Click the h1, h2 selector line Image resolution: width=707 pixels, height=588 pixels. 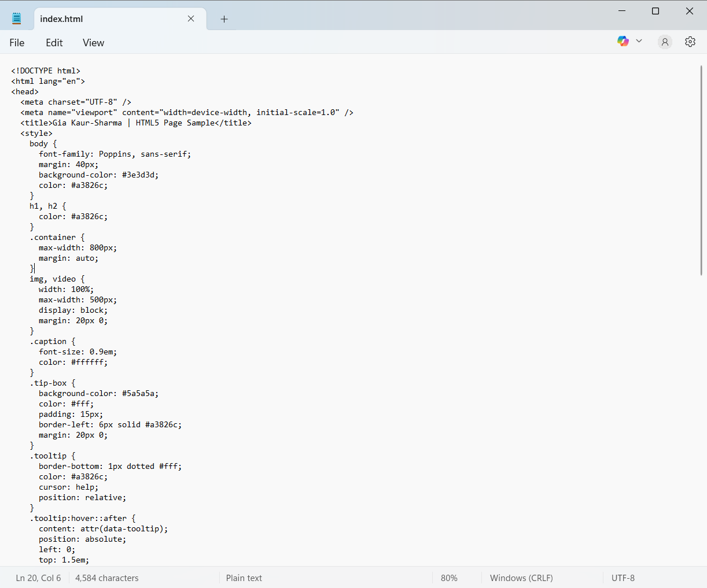(48, 206)
